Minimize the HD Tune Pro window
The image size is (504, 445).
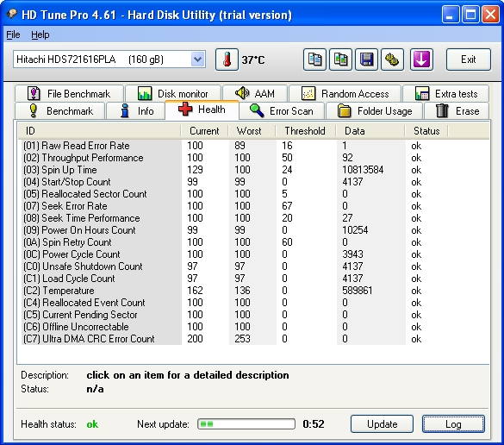click(x=451, y=15)
